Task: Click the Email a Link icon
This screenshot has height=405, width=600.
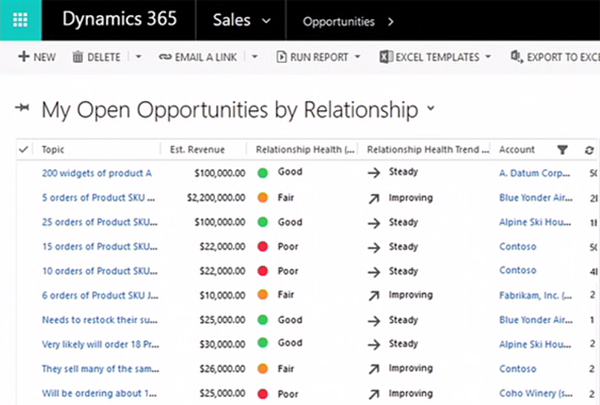Action: click(165, 57)
